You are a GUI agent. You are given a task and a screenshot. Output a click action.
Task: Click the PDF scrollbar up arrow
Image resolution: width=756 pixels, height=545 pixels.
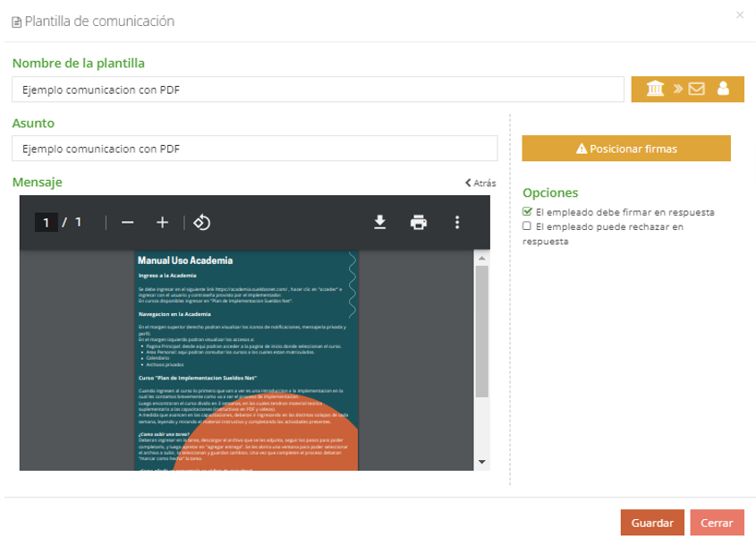coord(481,258)
